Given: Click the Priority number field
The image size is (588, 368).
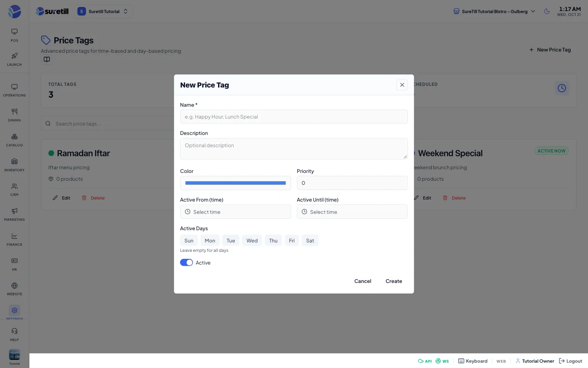Looking at the screenshot, I should (352, 183).
